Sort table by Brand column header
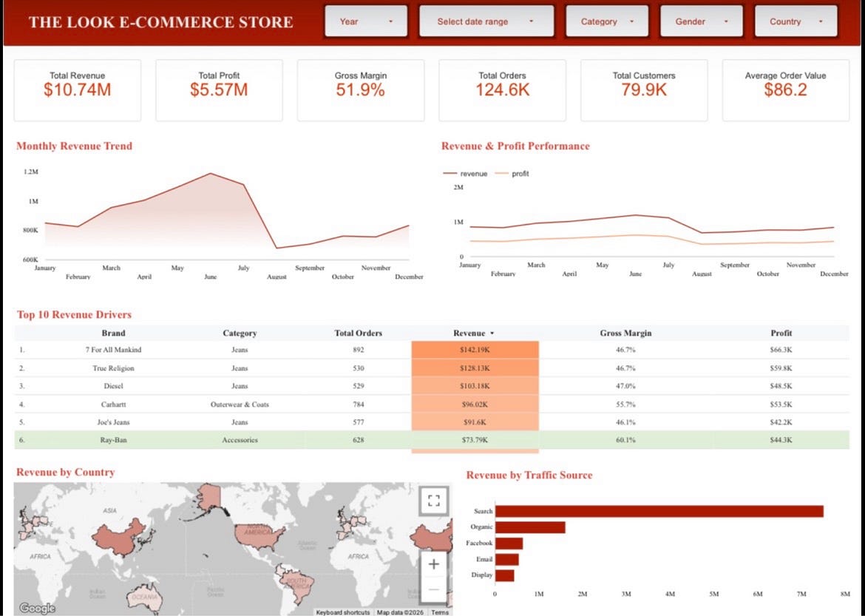 pyautogui.click(x=113, y=333)
